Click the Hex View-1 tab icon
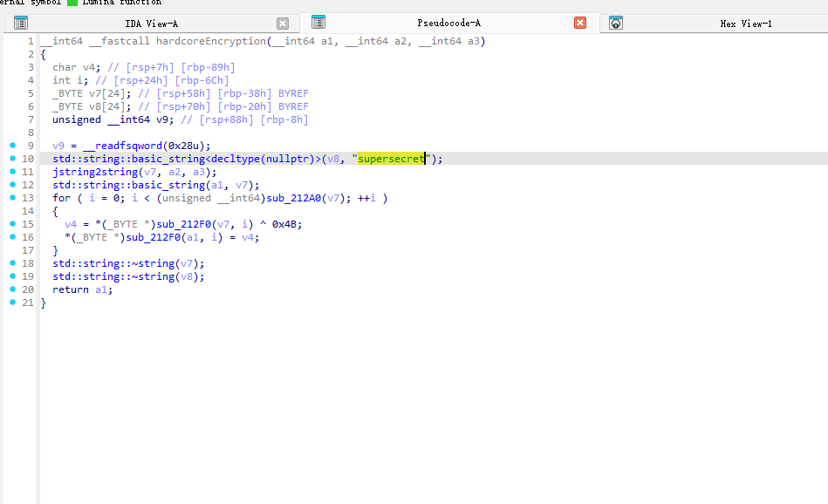 (616, 24)
